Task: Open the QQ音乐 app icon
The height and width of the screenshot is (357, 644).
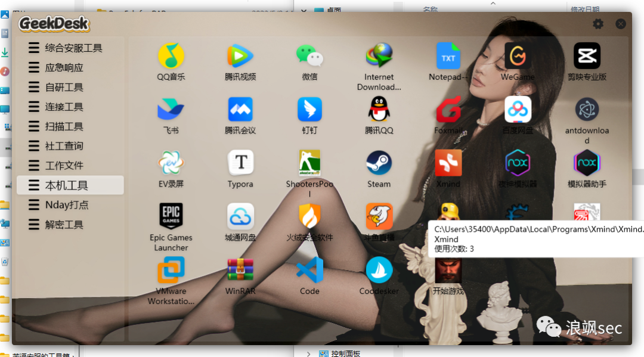Action: [171, 56]
